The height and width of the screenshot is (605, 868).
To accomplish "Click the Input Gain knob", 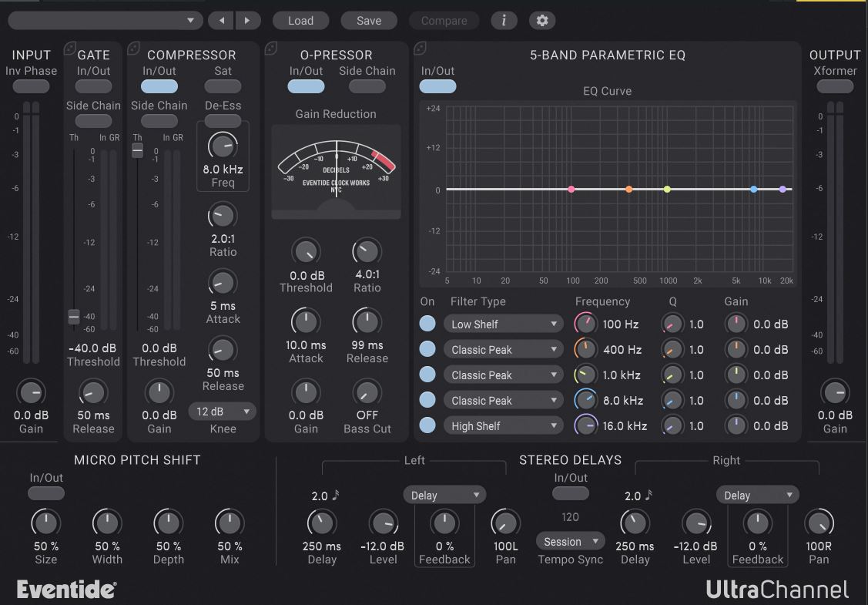I will [31, 393].
